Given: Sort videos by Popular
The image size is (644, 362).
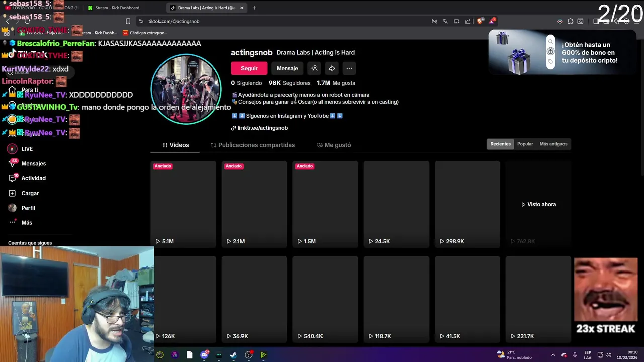Looking at the screenshot, I should (525, 144).
